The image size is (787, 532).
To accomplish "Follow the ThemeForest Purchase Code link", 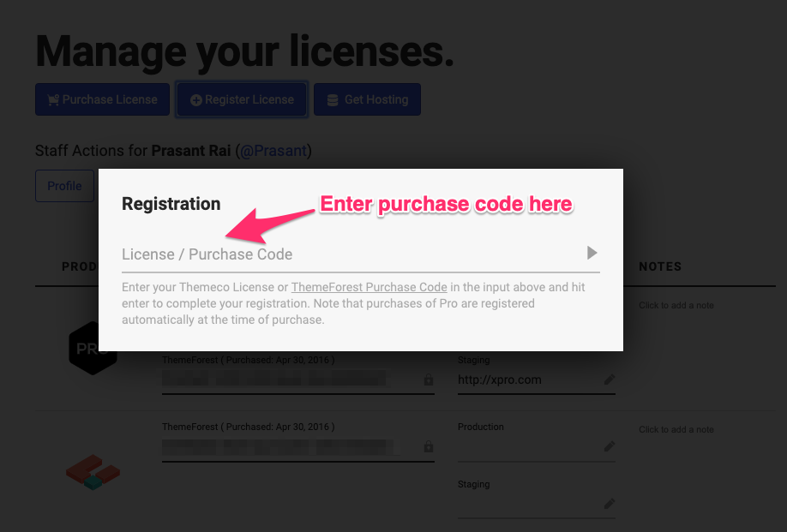I will pyautogui.click(x=369, y=287).
